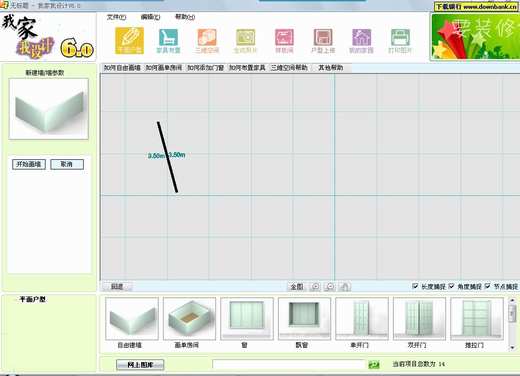Toggle the angle snap checkbox (角度捕捉)
520x376 pixels.
click(x=451, y=286)
